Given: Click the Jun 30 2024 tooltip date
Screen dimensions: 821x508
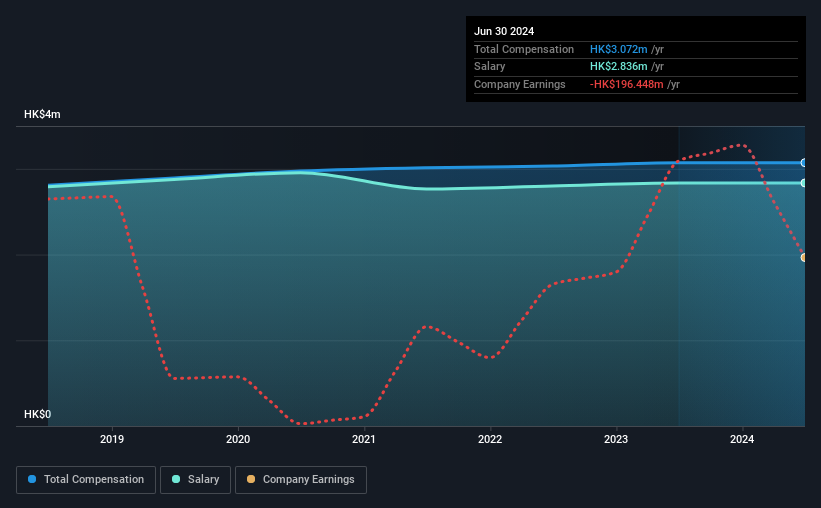Looking at the screenshot, I should [504, 31].
